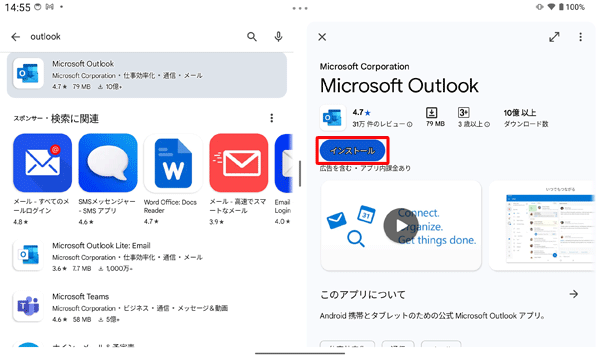Close the app details panel
This screenshot has height=360, width=600.
click(322, 37)
